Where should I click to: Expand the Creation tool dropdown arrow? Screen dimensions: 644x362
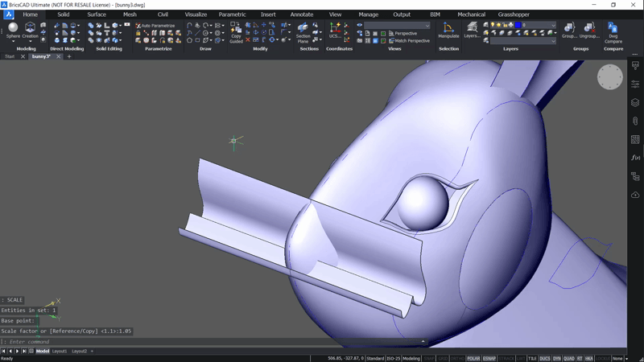pyautogui.click(x=30, y=42)
